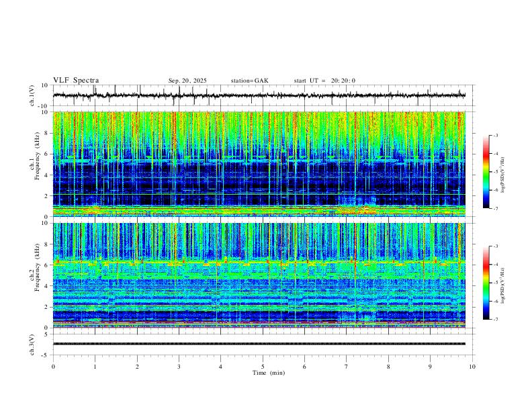Screen dimensions: 532x411
Task: Click the "ch.1(V)" waveform axis label
Action: tap(32, 95)
